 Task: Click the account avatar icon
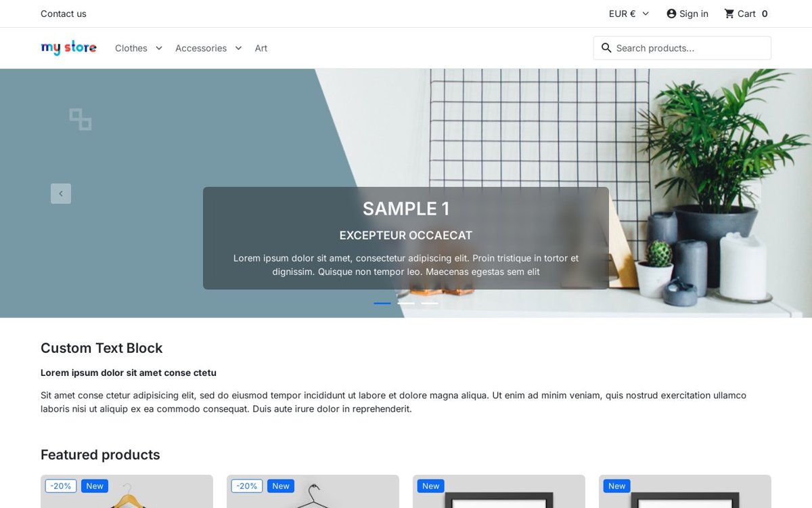click(x=671, y=14)
